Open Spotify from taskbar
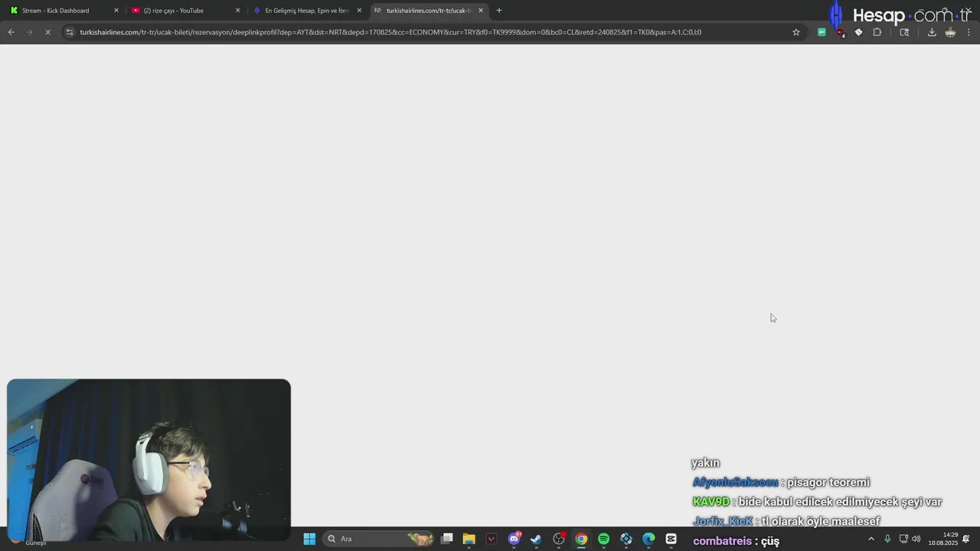Screen dimensions: 980x551 [x=603, y=539]
